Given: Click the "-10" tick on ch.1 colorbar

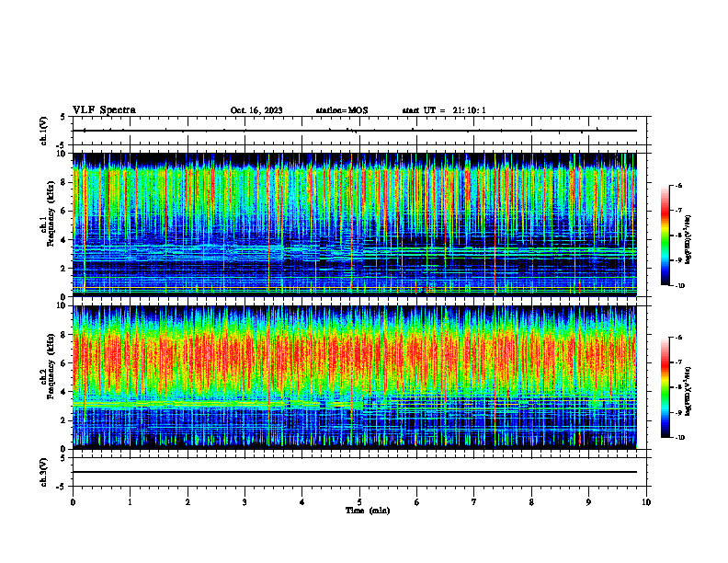Looking at the screenshot, I should pyautogui.click(x=679, y=286).
